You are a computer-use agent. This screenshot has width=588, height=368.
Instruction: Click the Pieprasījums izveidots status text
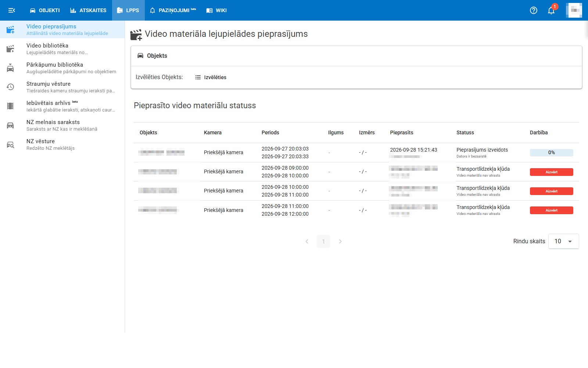482,150
